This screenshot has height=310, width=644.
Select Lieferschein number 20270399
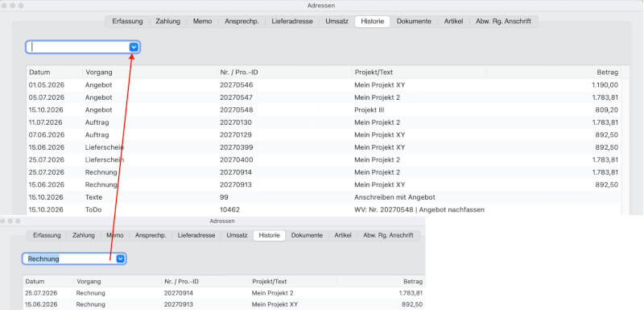[x=236, y=147]
